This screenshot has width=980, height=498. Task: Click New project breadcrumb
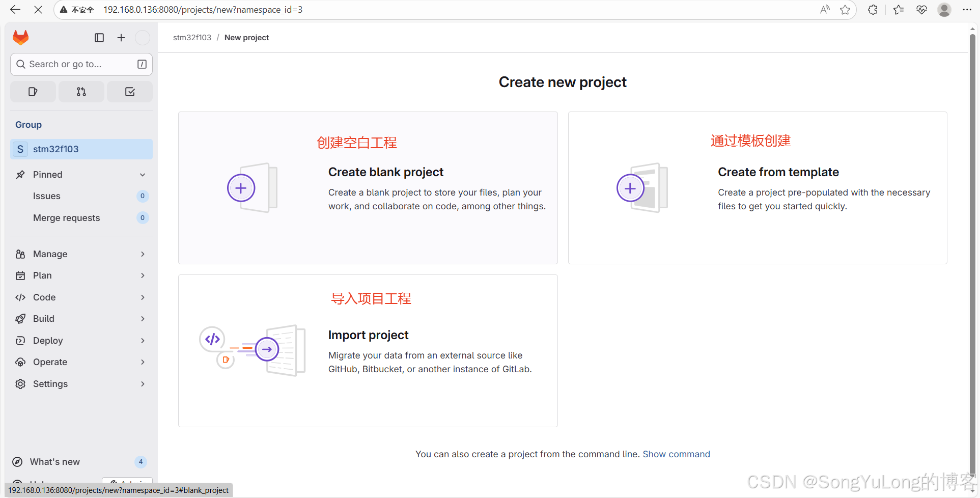pyautogui.click(x=246, y=38)
